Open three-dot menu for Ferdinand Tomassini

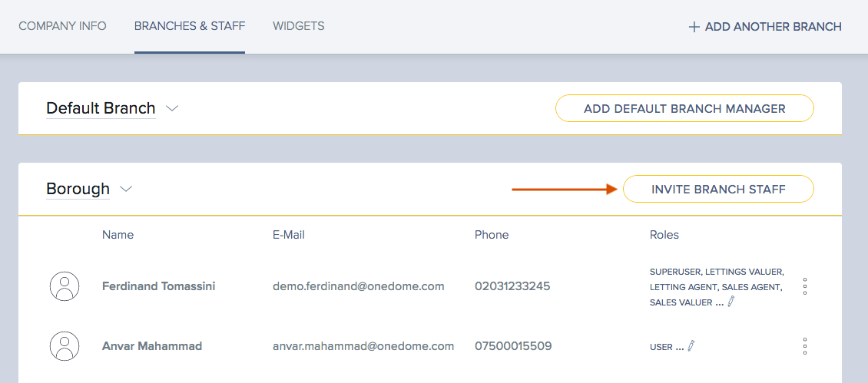[x=805, y=286]
